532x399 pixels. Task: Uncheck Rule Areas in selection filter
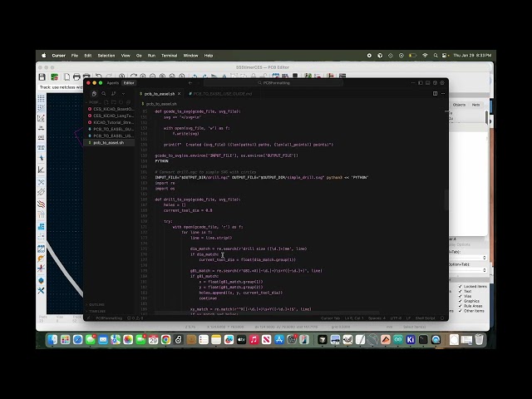point(461,306)
